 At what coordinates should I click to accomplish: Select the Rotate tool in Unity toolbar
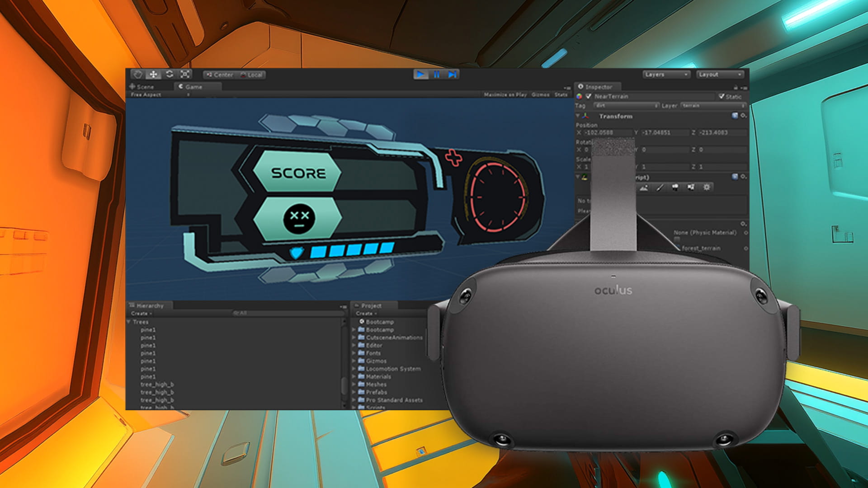pos(170,75)
